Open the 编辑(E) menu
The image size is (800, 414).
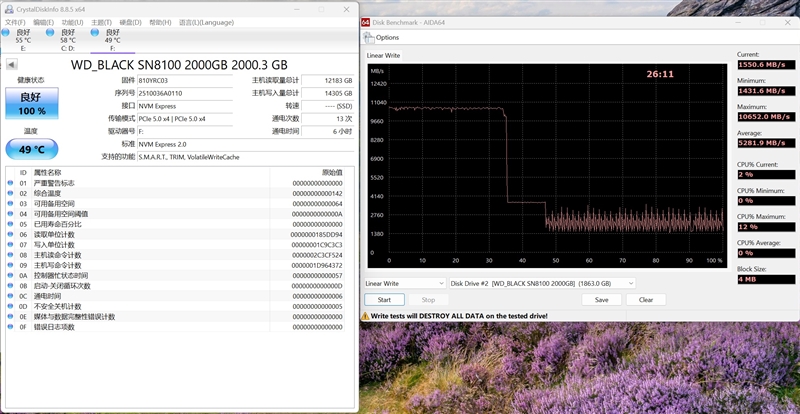[43, 22]
